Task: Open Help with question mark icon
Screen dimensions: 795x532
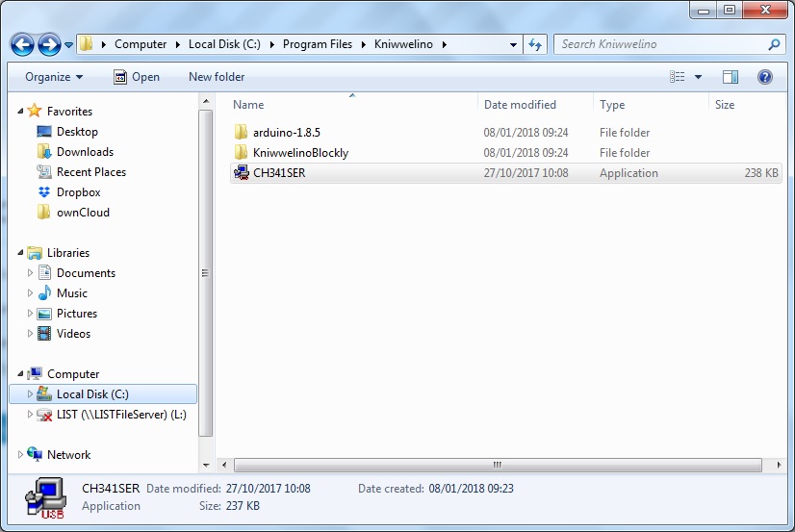Action: point(764,77)
